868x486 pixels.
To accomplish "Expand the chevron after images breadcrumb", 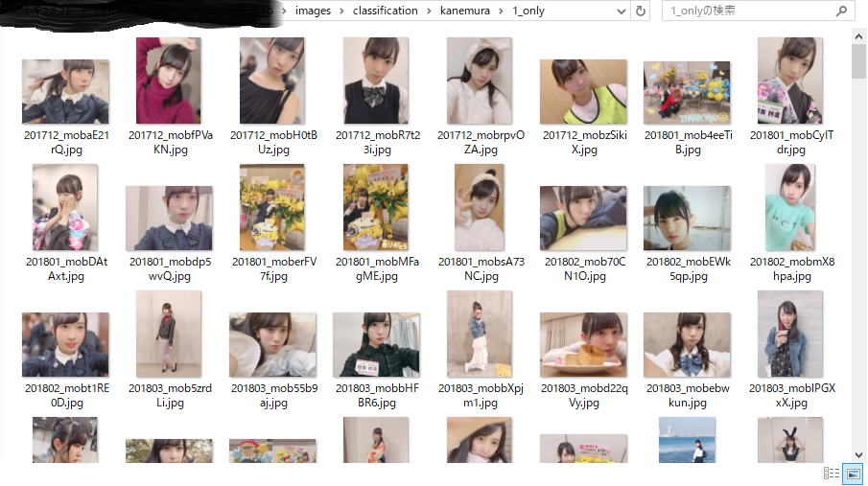I will [x=341, y=12].
